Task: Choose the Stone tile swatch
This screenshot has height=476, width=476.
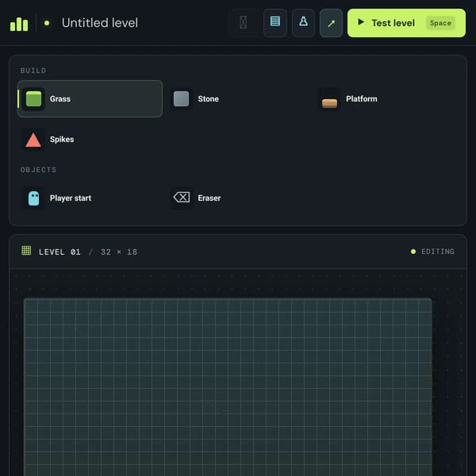Action: (x=181, y=98)
